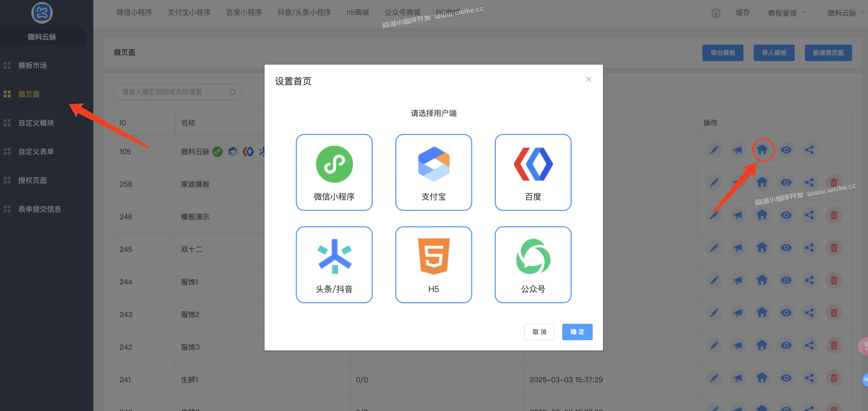Select the 微信小程序 client card
The height and width of the screenshot is (411, 868).
tap(334, 172)
